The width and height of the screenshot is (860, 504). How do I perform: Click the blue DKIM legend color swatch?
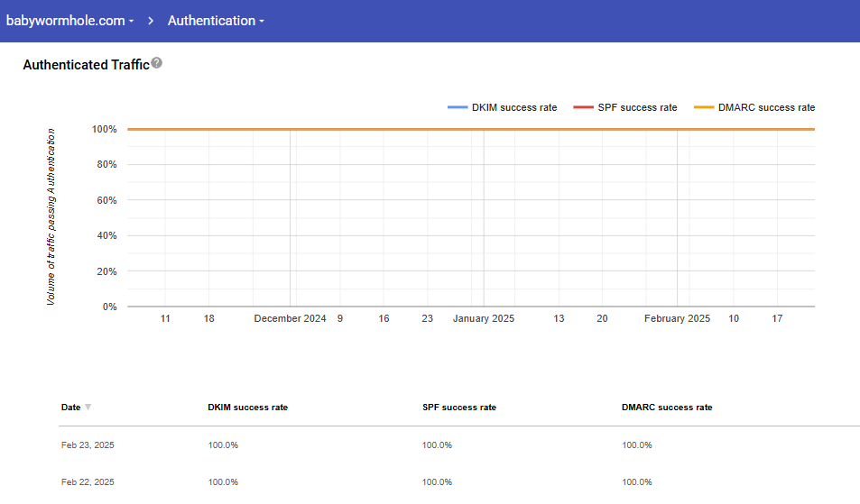[x=458, y=108]
